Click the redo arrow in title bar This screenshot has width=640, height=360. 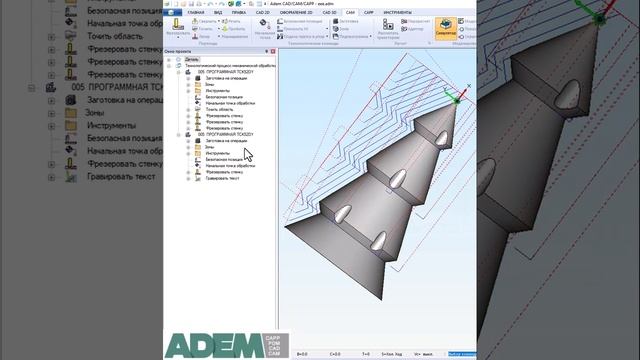coord(221,4)
